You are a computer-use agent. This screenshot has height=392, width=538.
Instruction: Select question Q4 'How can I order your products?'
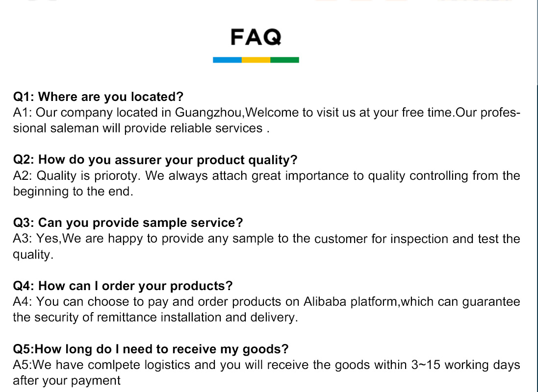(123, 286)
